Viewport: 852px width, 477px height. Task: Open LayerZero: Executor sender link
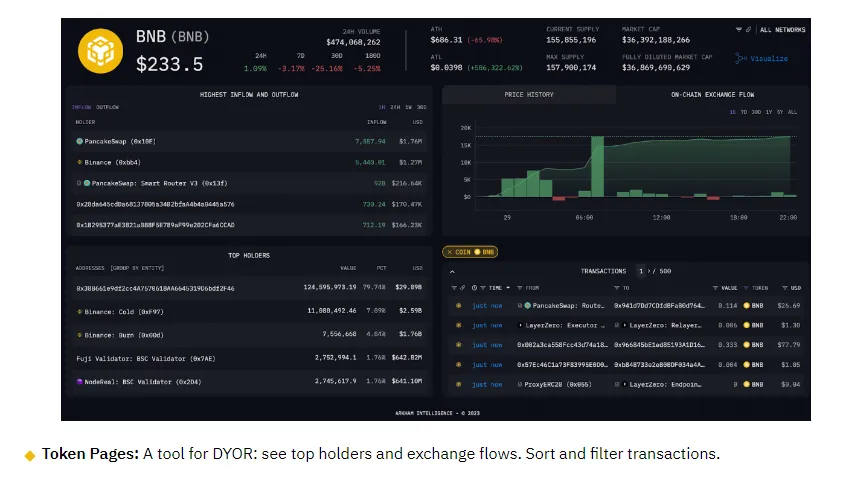click(565, 325)
